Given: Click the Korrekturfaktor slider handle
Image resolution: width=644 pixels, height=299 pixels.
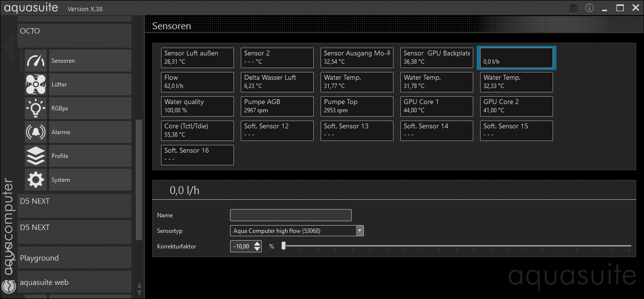Looking at the screenshot, I should [284, 246].
